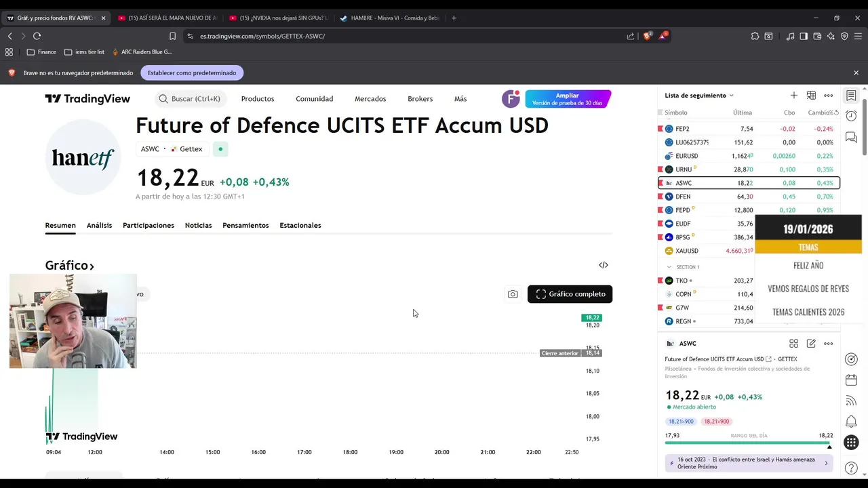Open the alerts clock icon in right sidebar
This screenshot has width=868, height=488.
(851, 116)
